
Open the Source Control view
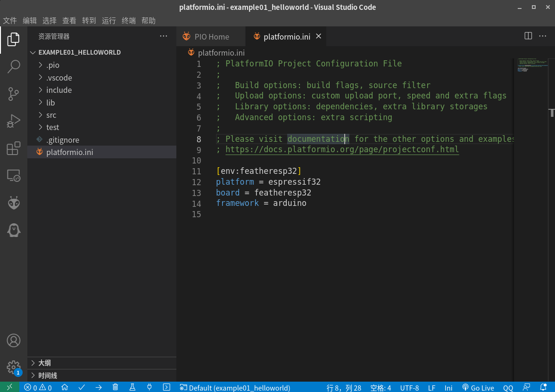14,94
